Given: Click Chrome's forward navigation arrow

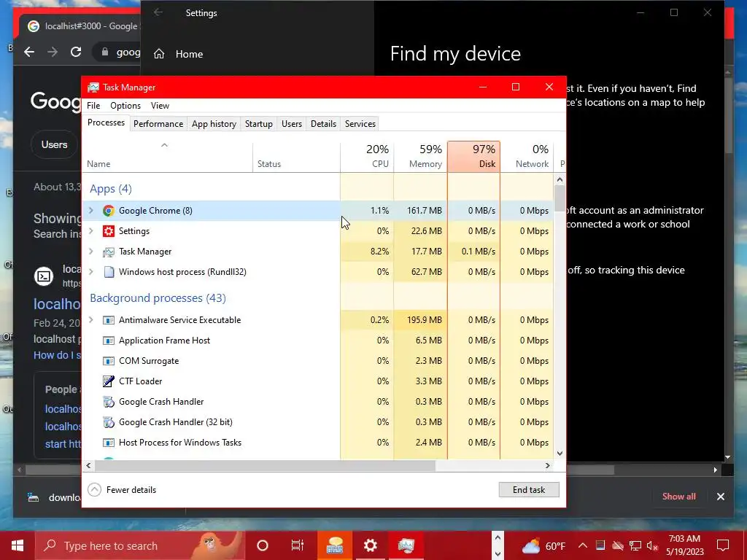Looking at the screenshot, I should (53, 52).
